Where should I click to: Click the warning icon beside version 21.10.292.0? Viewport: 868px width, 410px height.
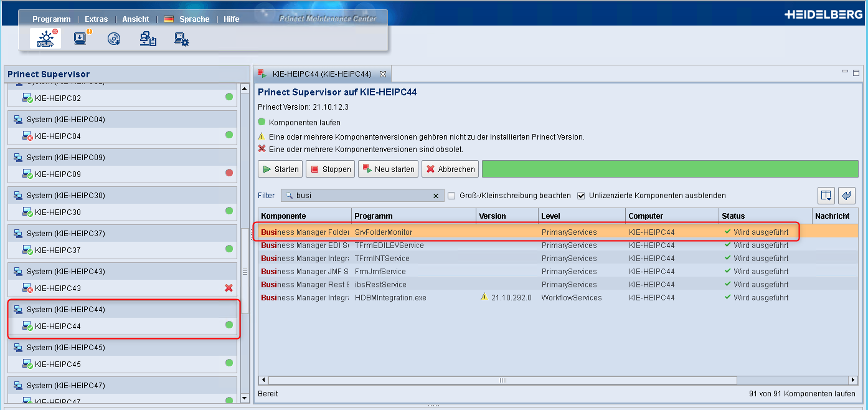click(x=484, y=297)
